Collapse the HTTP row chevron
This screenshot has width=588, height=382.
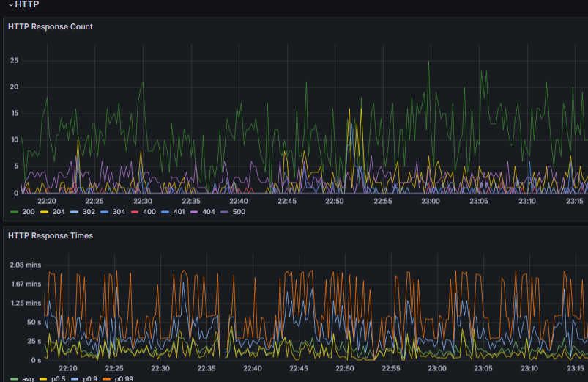[x=10, y=5]
